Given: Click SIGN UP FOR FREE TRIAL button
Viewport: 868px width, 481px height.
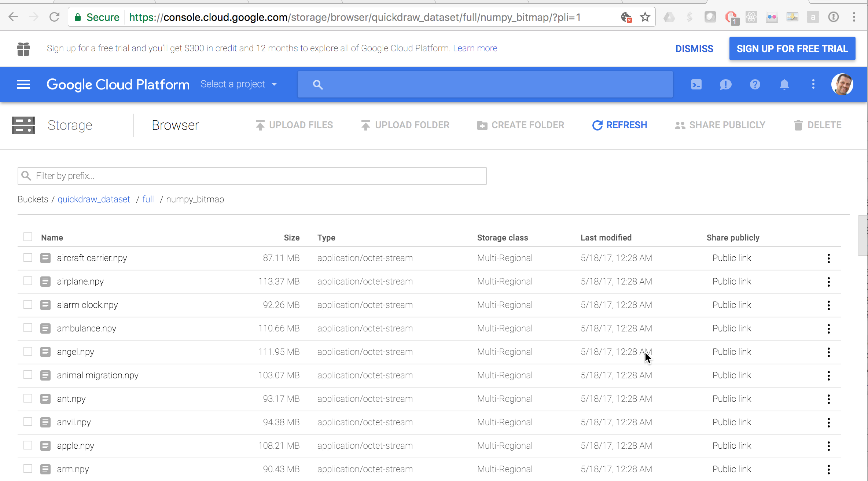Looking at the screenshot, I should click(x=793, y=48).
